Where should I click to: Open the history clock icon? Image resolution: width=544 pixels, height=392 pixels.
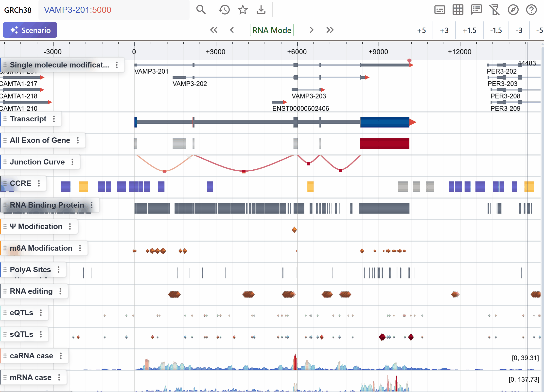[224, 10]
